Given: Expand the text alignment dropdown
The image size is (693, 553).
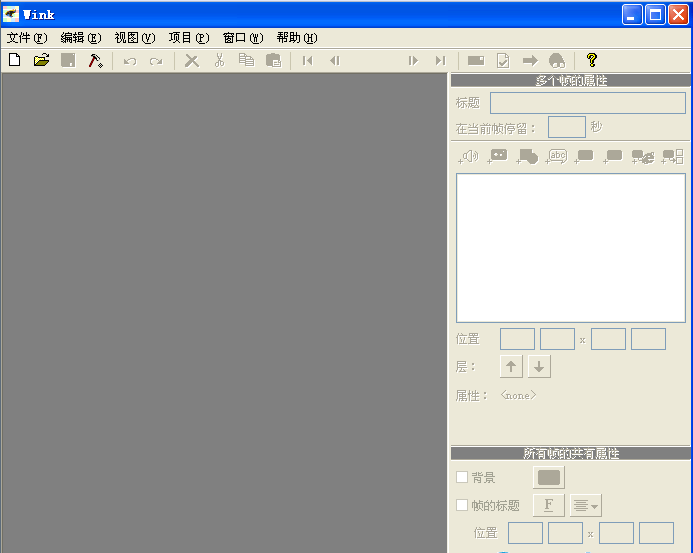Looking at the screenshot, I should coord(585,506).
